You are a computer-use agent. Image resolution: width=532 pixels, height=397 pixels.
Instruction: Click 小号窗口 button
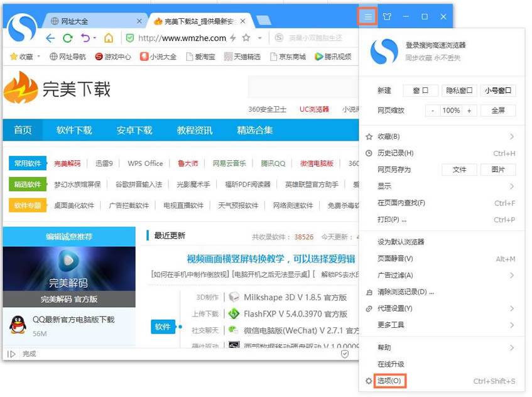497,90
